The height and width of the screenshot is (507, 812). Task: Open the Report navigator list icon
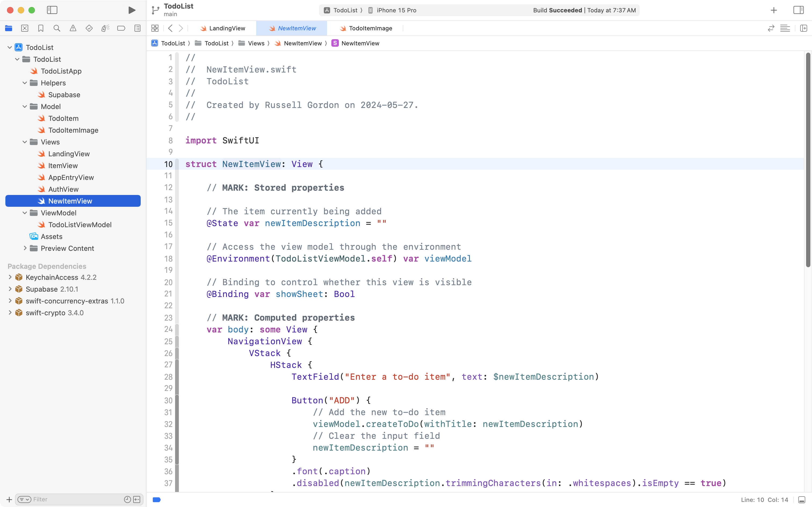tap(137, 28)
